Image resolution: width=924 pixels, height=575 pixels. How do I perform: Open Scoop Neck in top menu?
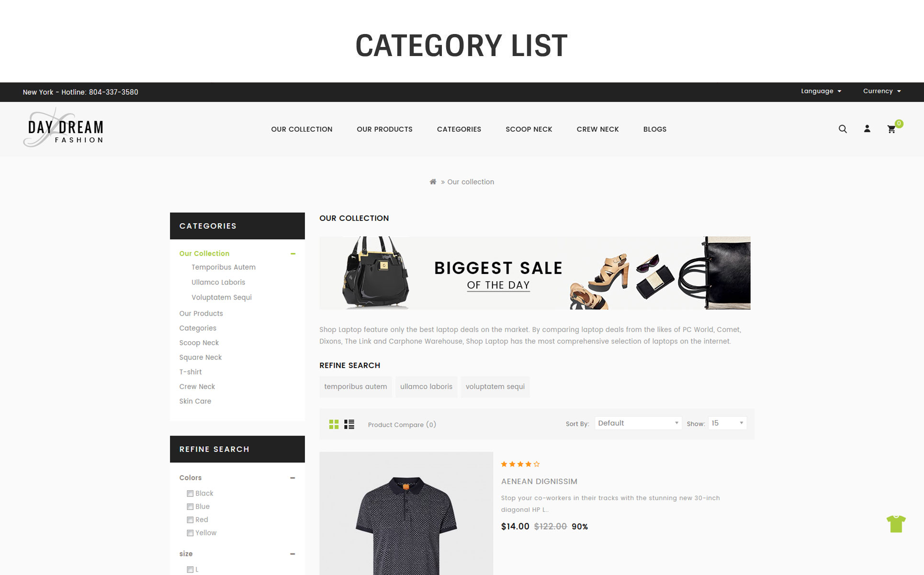coord(529,129)
